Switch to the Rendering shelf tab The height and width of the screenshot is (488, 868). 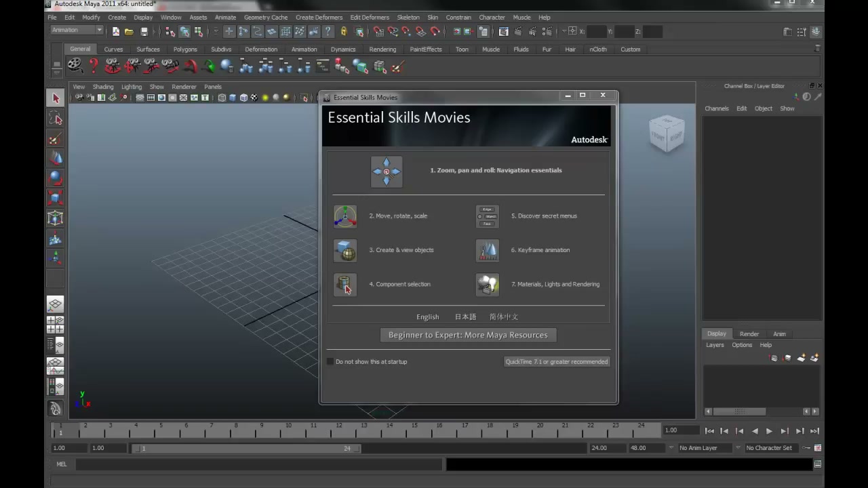382,49
